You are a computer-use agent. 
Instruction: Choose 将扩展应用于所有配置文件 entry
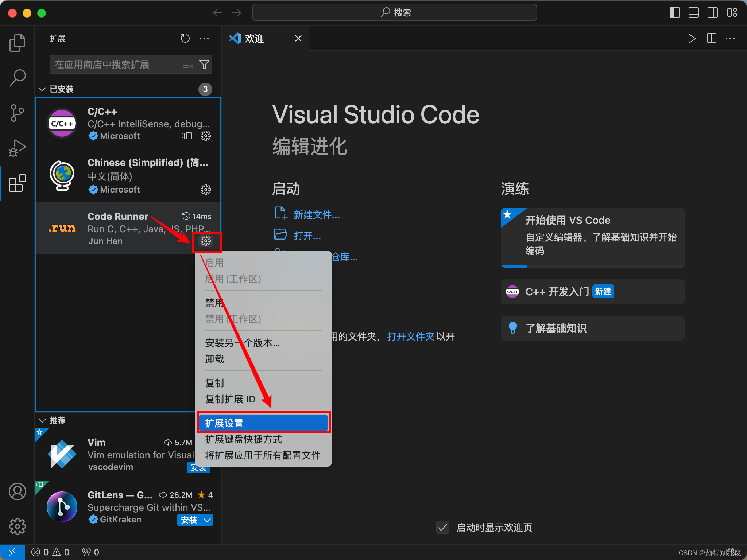(263, 455)
